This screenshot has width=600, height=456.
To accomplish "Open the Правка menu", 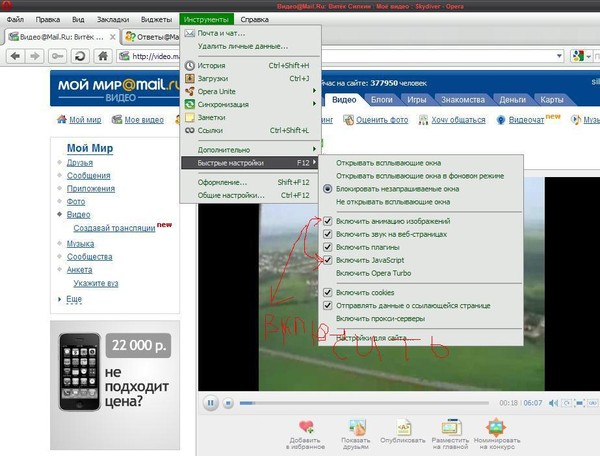I will point(48,20).
